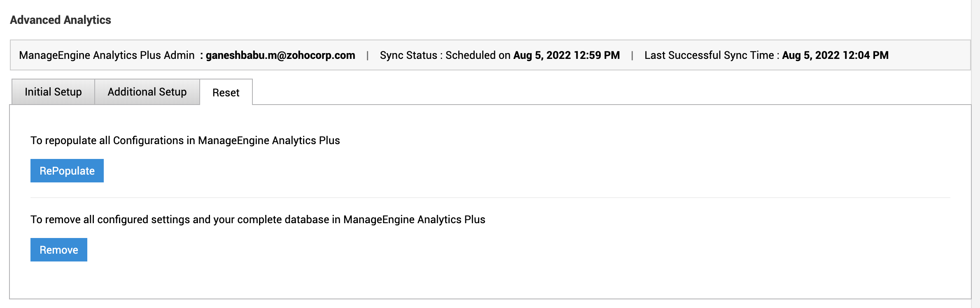The height and width of the screenshot is (308, 980).
Task: Select the Reset tab
Action: [226, 93]
